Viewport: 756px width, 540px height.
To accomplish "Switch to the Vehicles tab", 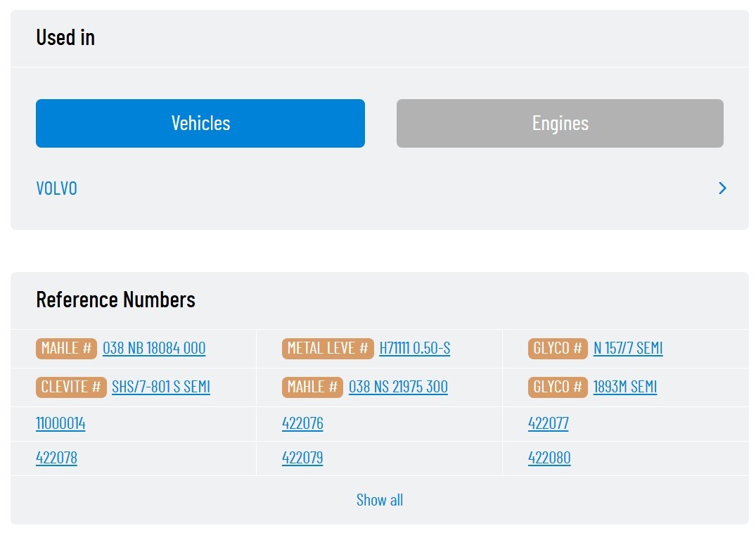I will pos(200,123).
